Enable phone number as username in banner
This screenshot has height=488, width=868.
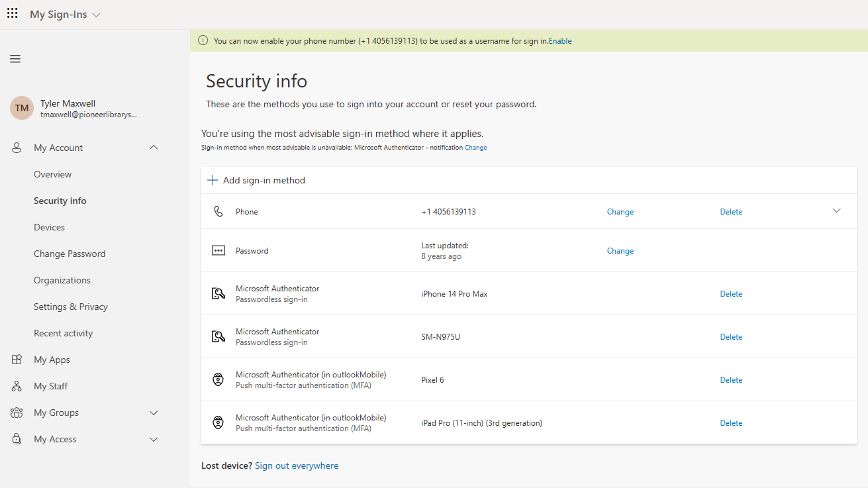[560, 41]
